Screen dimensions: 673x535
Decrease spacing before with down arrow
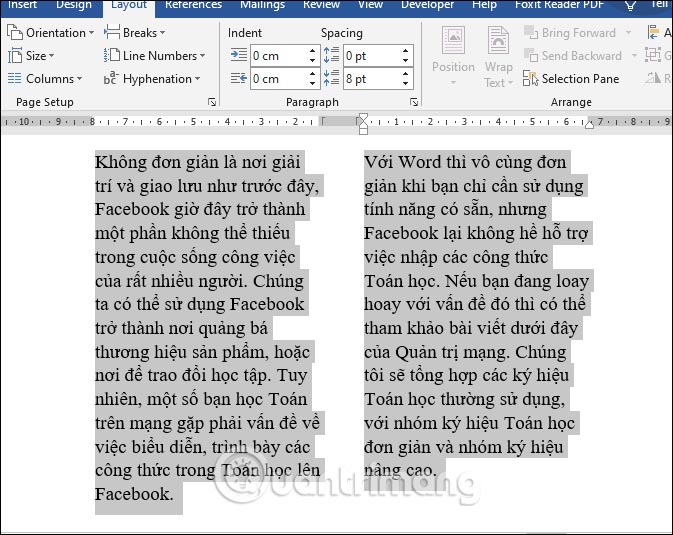click(x=406, y=61)
